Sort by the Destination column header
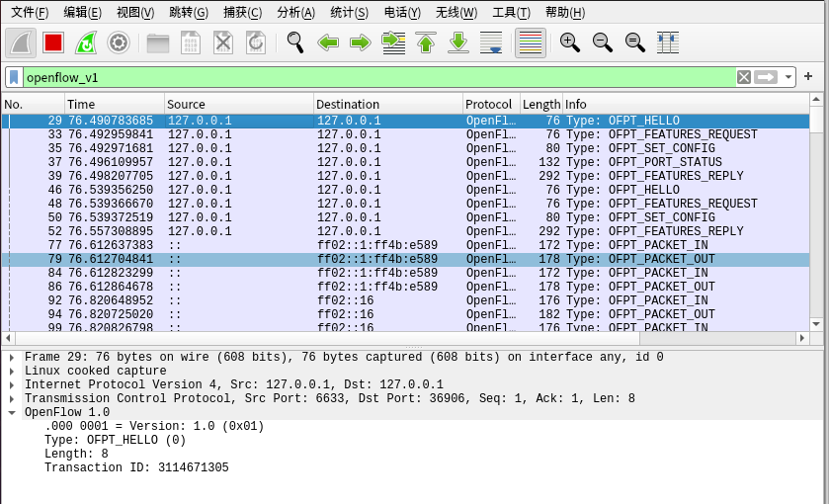 tap(388, 104)
